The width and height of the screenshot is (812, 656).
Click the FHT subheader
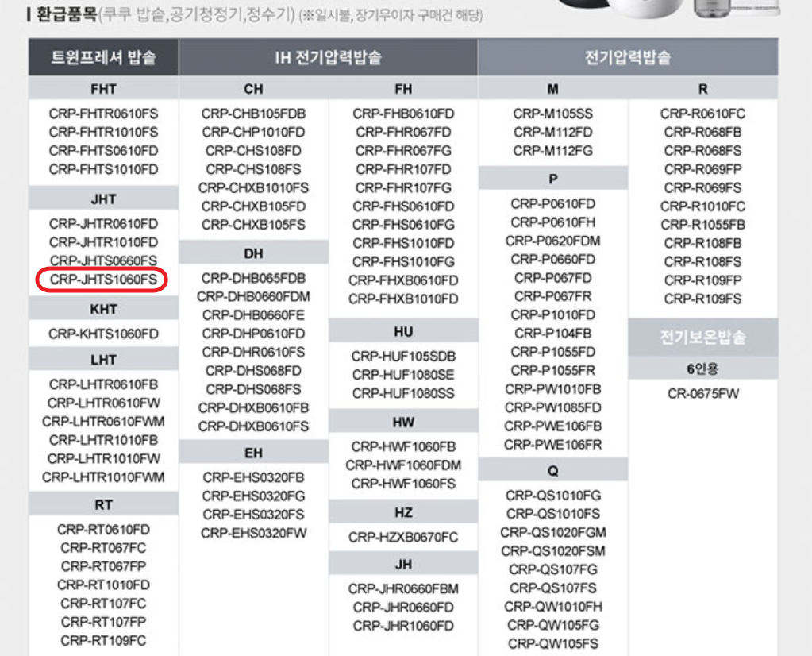[103, 89]
